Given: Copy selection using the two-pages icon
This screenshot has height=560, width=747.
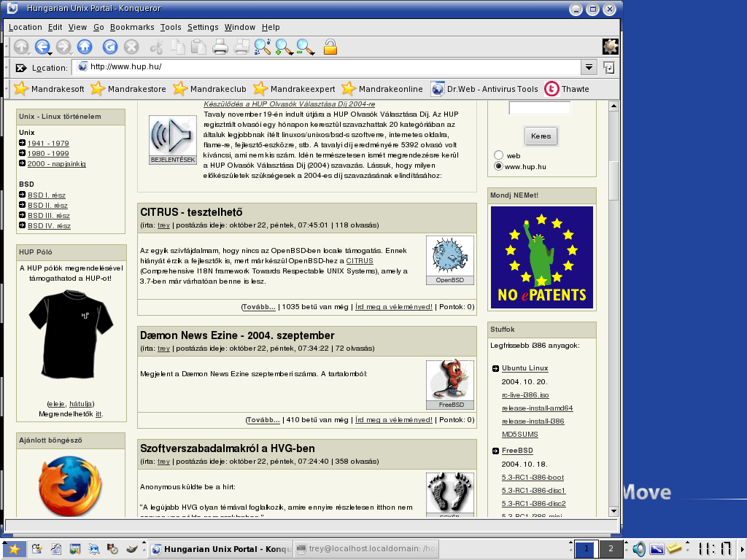Looking at the screenshot, I should click(x=178, y=47).
